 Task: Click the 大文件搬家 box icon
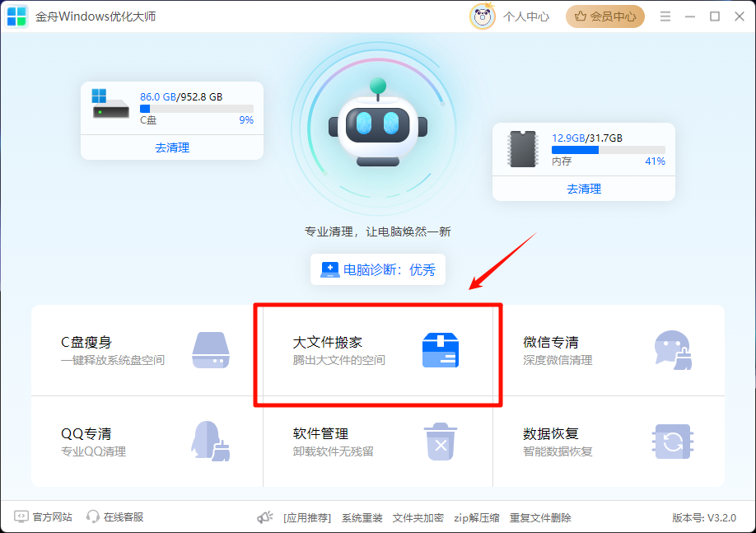(x=441, y=350)
